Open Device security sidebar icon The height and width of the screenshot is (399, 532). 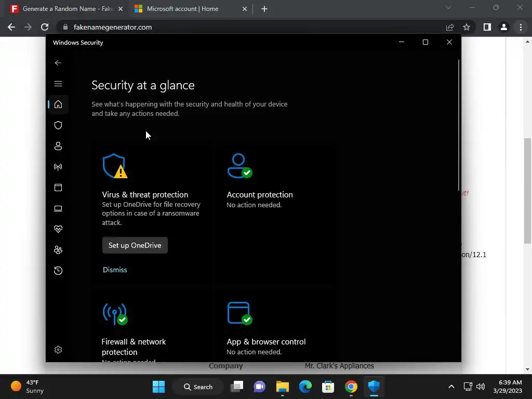tap(58, 208)
